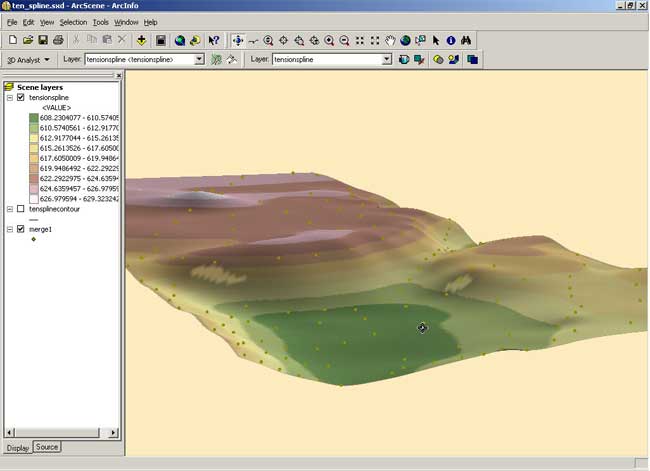
Task: Open the View menu
Action: [47, 22]
